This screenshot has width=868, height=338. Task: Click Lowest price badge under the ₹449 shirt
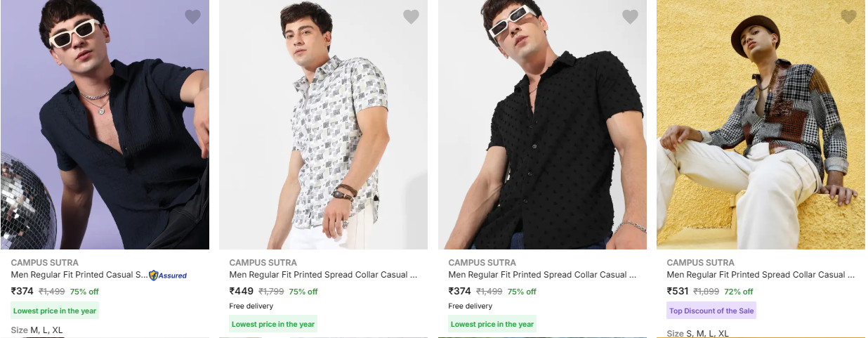273,324
